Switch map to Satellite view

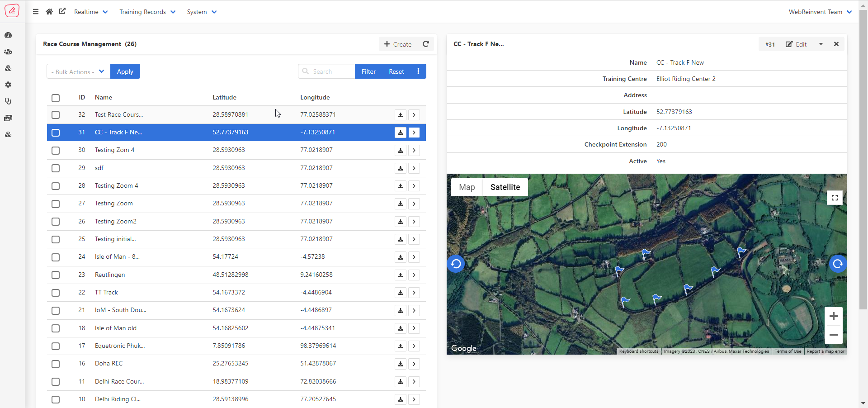(505, 187)
